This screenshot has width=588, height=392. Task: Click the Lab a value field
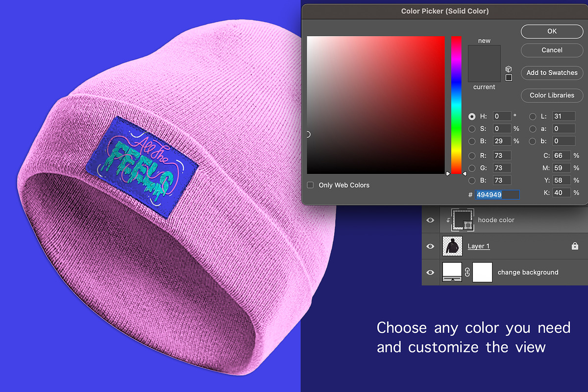pyautogui.click(x=563, y=129)
